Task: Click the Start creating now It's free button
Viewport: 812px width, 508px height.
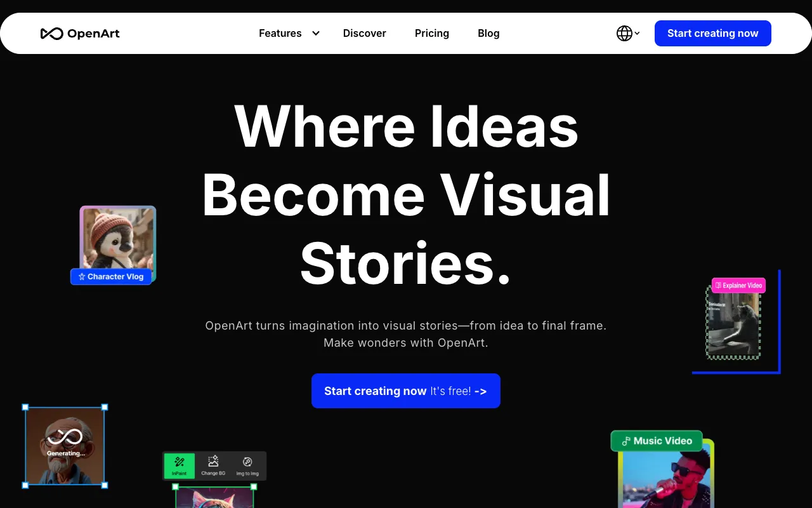Action: coord(405,391)
